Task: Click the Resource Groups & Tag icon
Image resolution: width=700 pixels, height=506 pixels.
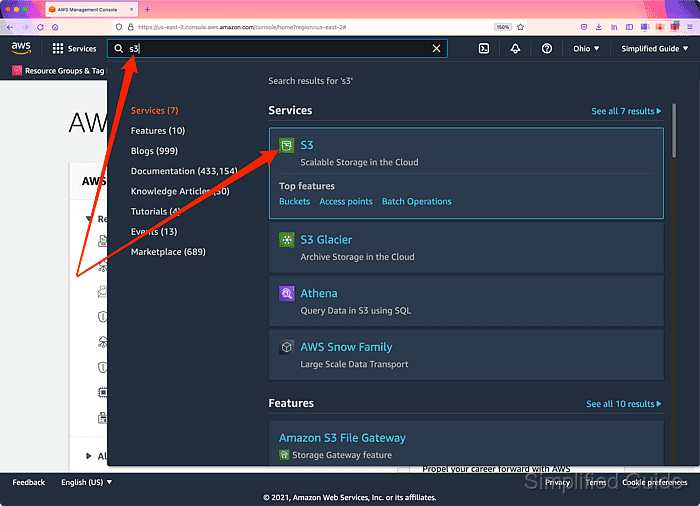Action: (17, 71)
